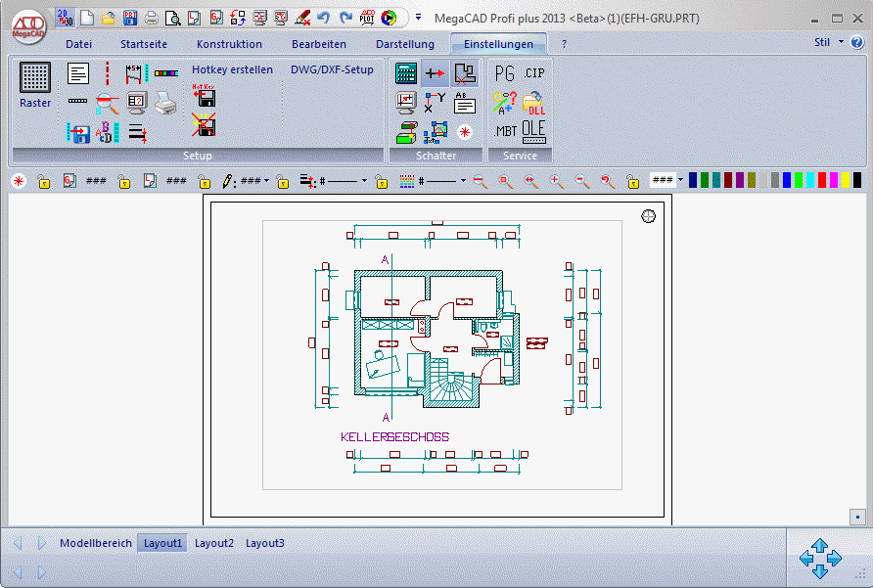Screen dimensions: 873x588
Task: Click the .CIP service button
Action: pyautogui.click(x=534, y=73)
